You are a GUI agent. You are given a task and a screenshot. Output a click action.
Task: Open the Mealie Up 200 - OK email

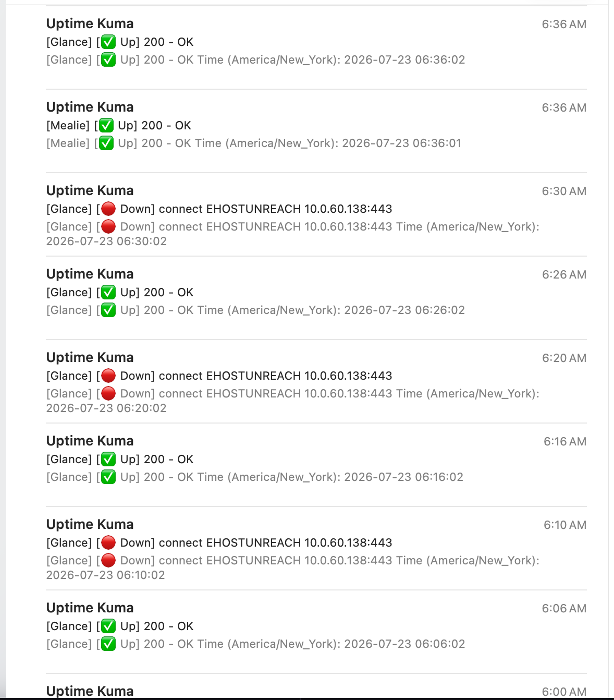tap(316, 131)
